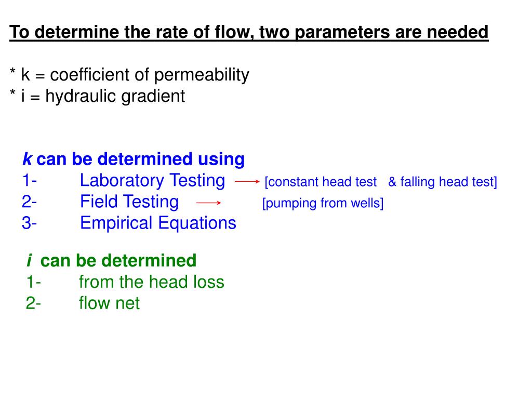Click the blue list number '3-'
The width and height of the screenshot is (532, 399).
[x=30, y=223]
